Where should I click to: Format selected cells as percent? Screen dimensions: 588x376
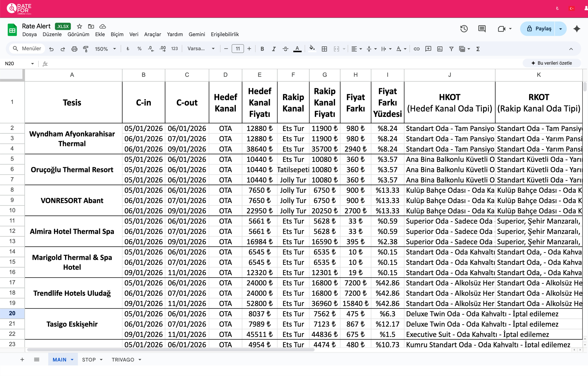tap(139, 49)
